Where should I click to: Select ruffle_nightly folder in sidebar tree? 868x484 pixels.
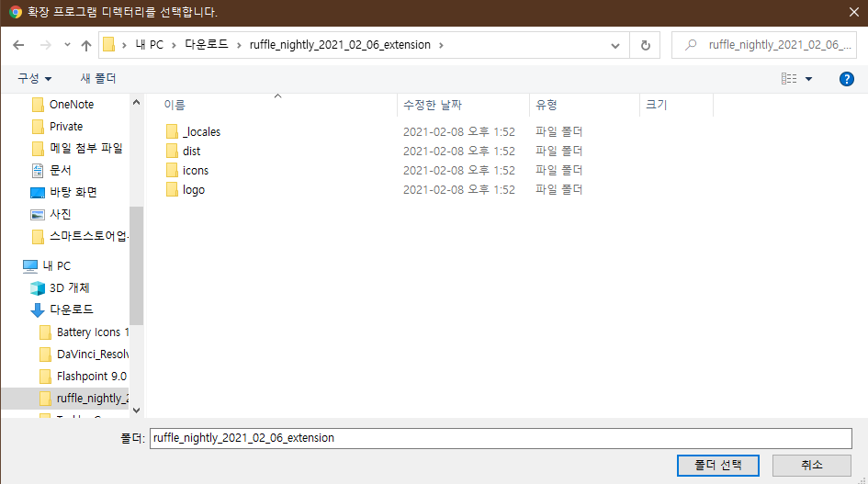click(x=93, y=399)
